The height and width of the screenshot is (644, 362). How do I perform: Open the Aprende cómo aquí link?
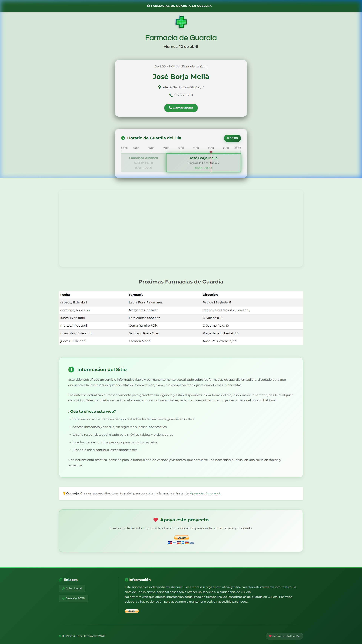pos(205,493)
